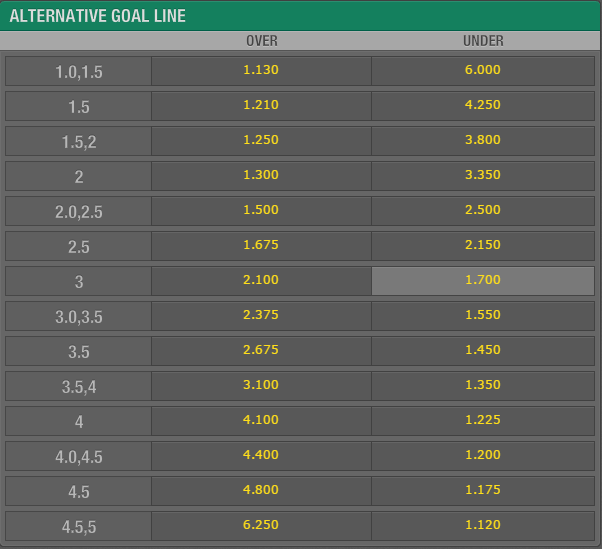Select Under 2.150 on goal line 2.5
Image resolution: width=602 pixels, height=549 pixels.
[483, 246]
